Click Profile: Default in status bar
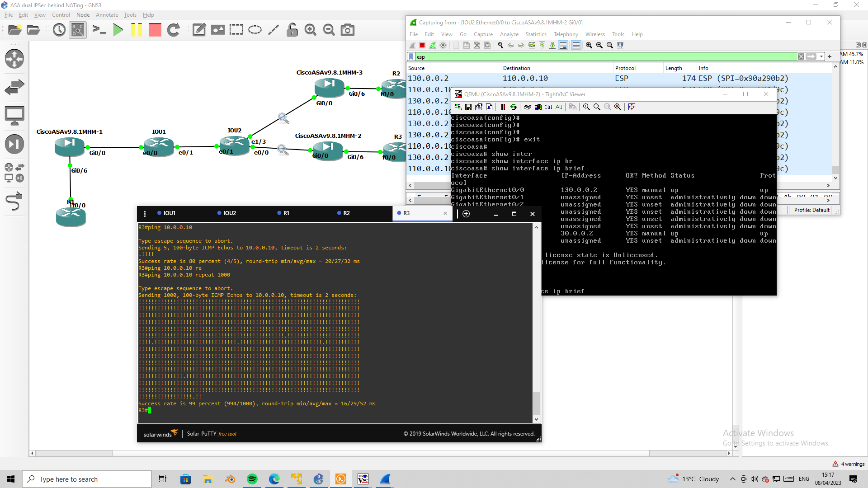Screen dimensions: 868x488 point(811,210)
